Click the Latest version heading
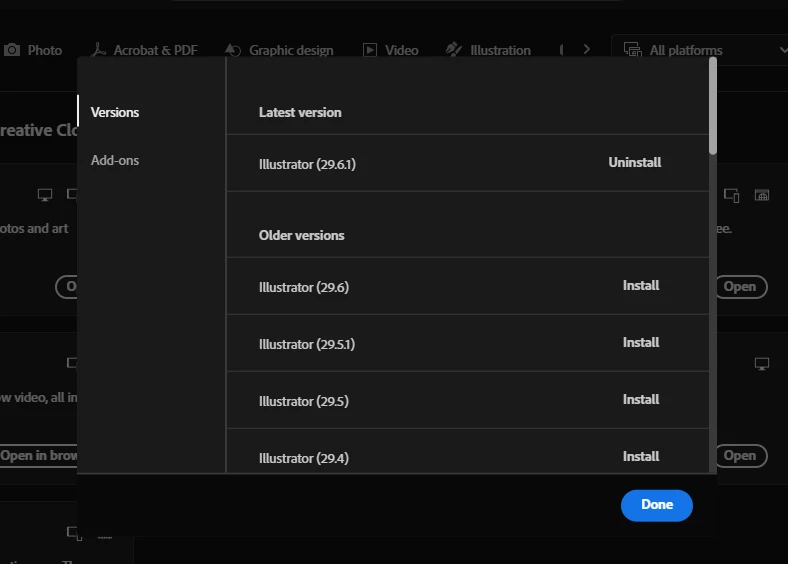The height and width of the screenshot is (564, 788). point(300,112)
